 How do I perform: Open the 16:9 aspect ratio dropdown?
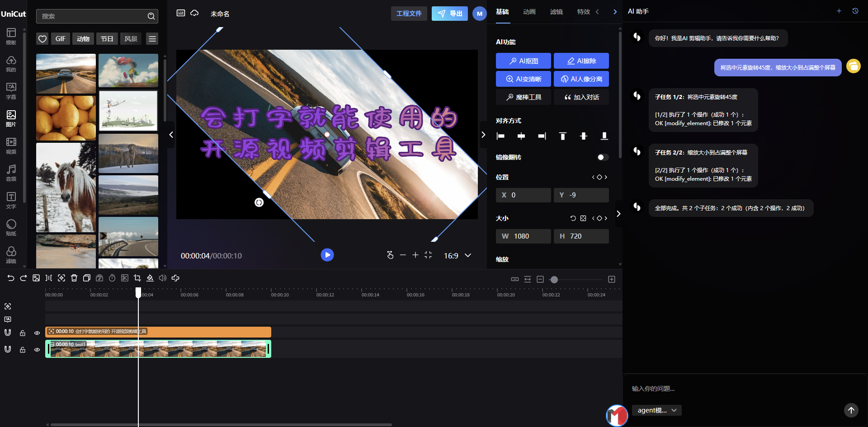click(x=458, y=256)
